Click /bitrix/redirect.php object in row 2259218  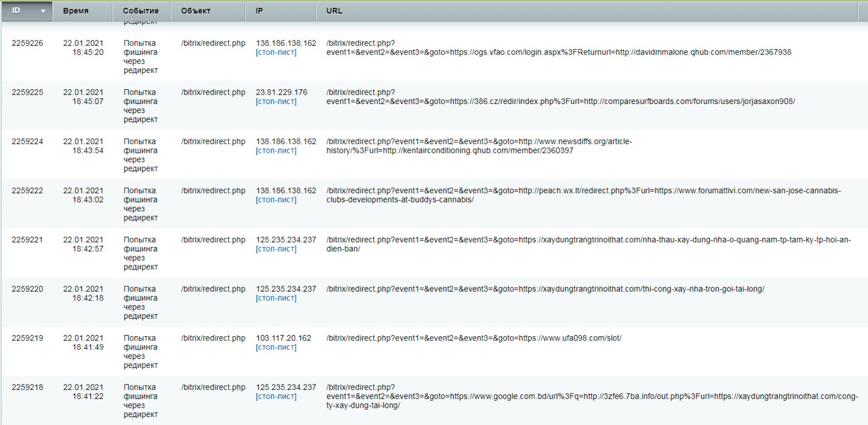pyautogui.click(x=213, y=387)
